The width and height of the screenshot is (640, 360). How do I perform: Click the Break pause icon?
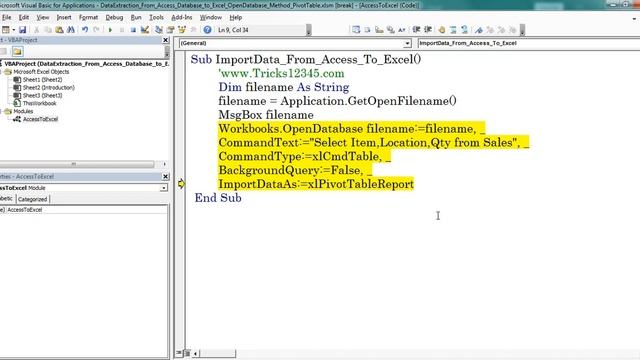click(122, 30)
